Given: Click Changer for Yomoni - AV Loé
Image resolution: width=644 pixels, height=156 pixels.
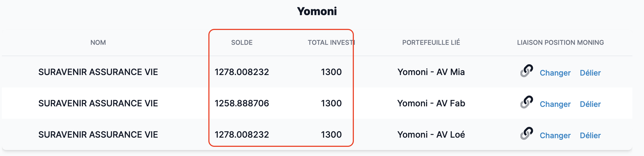Looking at the screenshot, I should (x=555, y=135).
